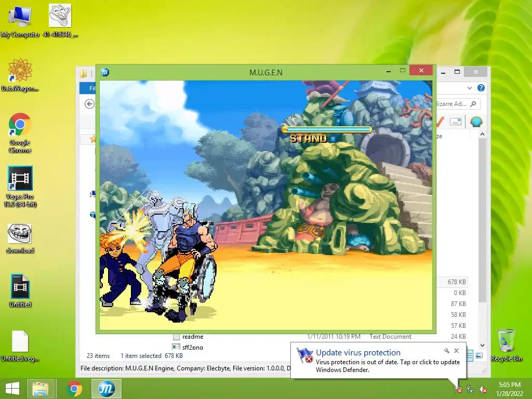Launch Chrome from the taskbar

(74, 389)
